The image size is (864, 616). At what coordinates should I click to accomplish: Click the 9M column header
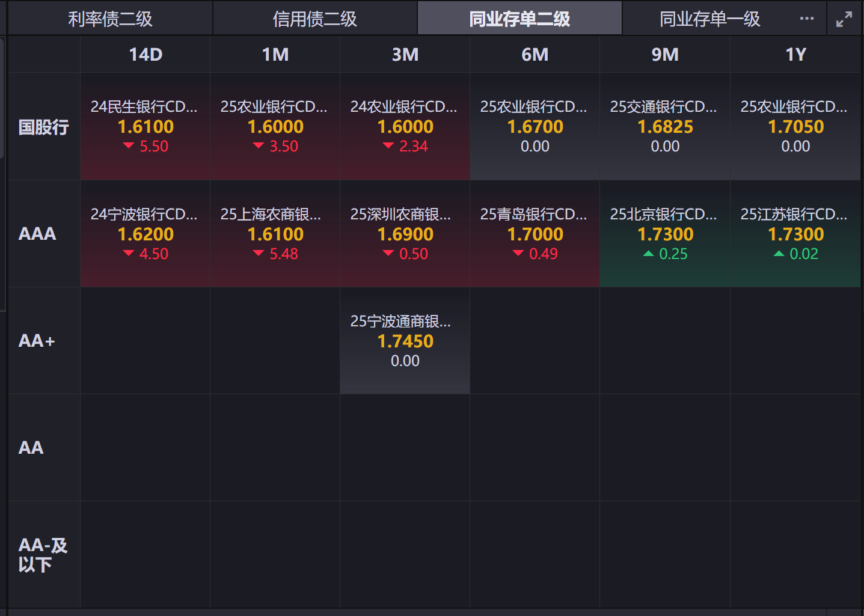tap(665, 55)
